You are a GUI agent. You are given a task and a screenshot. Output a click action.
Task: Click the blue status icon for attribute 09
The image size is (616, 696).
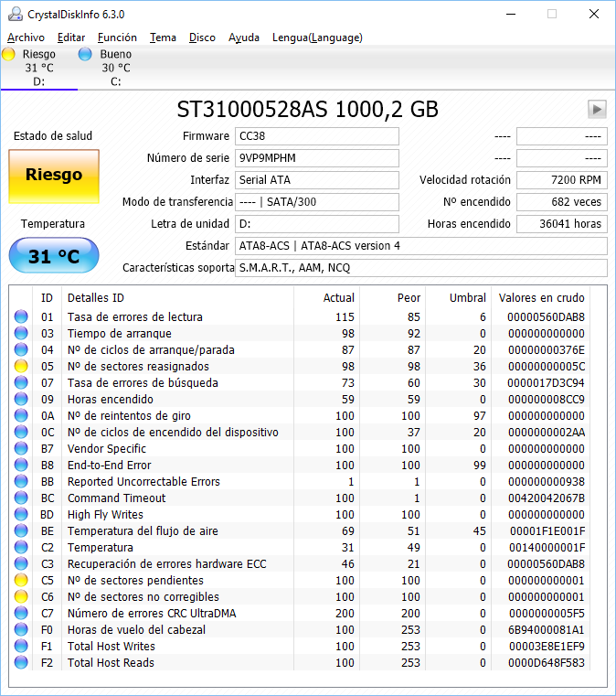pos(21,399)
